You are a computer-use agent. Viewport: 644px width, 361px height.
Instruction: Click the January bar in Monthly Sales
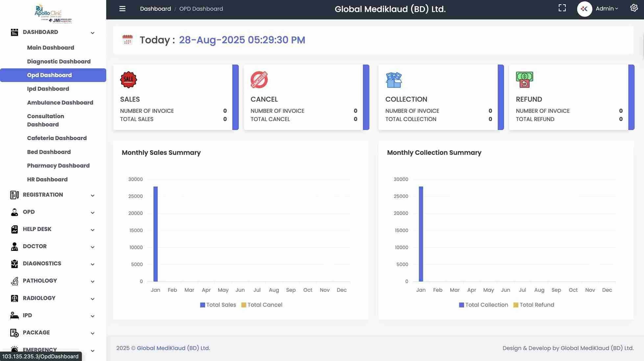(156, 234)
